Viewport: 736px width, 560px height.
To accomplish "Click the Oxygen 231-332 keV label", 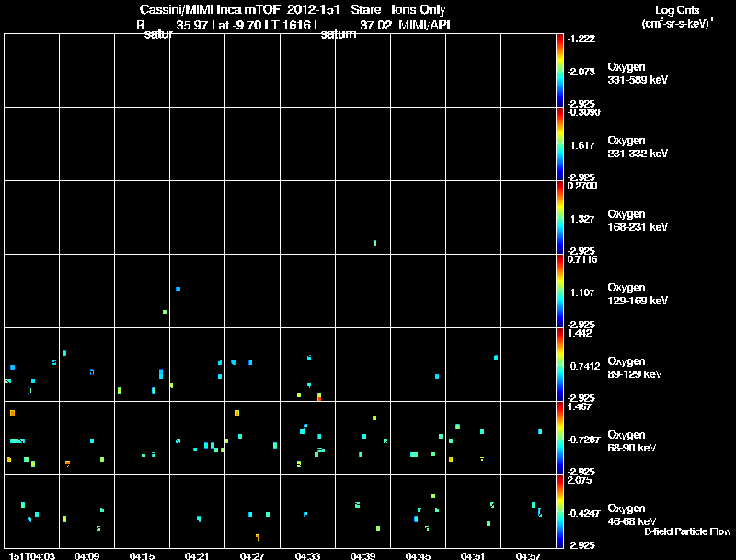I will point(638,147).
